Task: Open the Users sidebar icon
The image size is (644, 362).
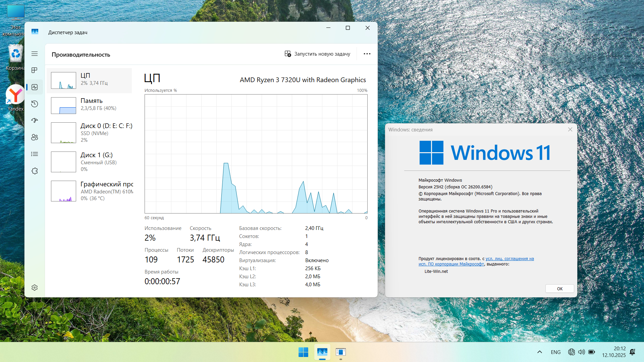Action: (x=35, y=137)
